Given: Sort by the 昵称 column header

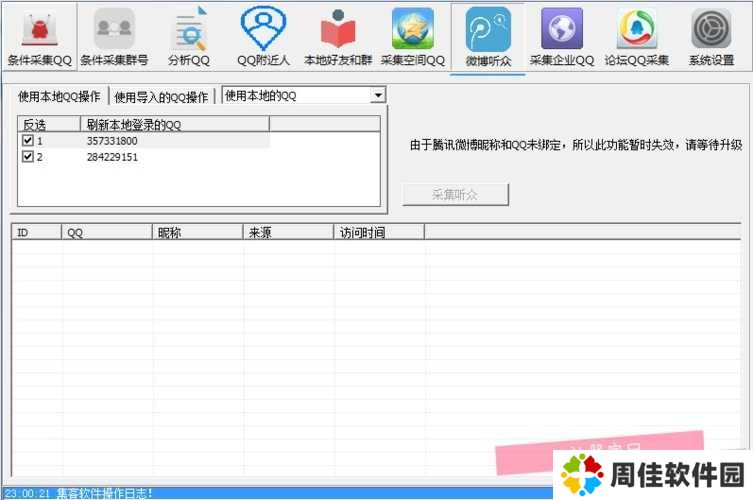Looking at the screenshot, I should 197,232.
